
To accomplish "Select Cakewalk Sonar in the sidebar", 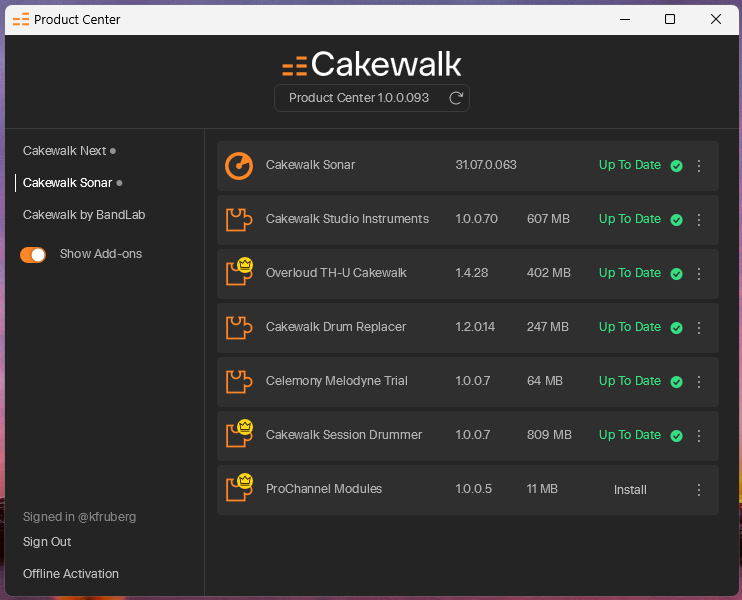I will pyautogui.click(x=67, y=183).
